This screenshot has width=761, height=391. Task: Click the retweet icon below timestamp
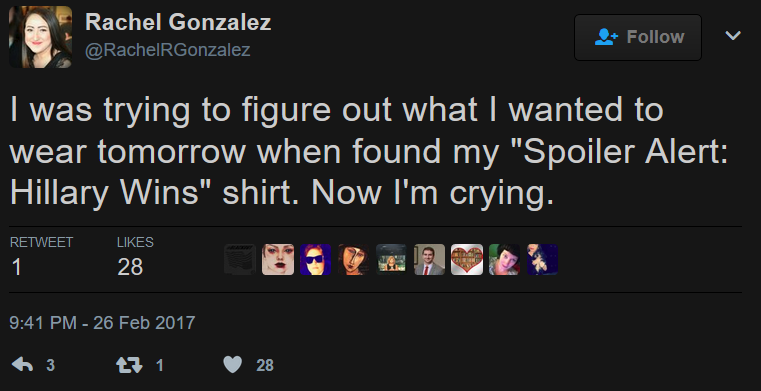129,365
